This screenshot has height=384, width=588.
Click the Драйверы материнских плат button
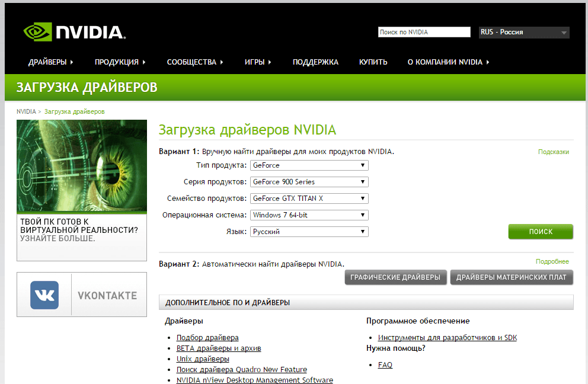tap(511, 277)
